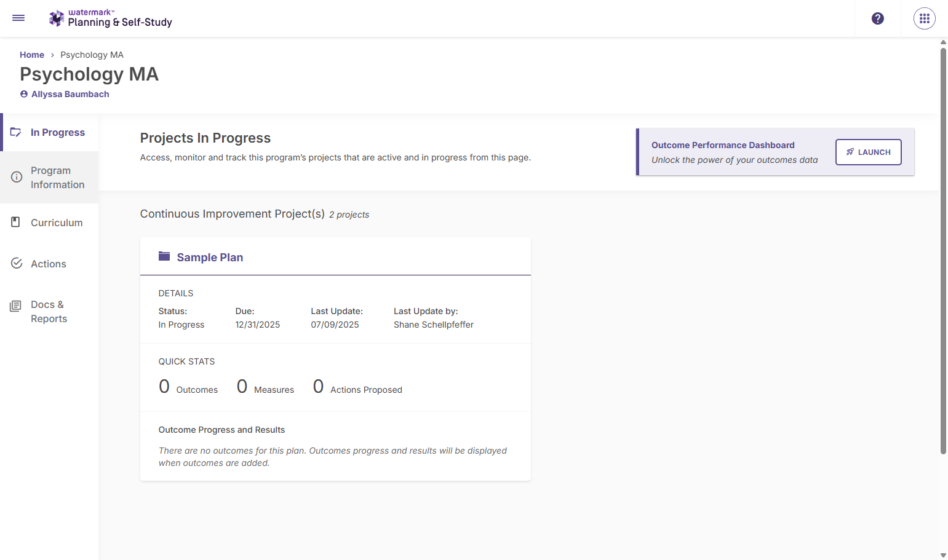
Task: Click the Curriculum book icon
Action: [x=16, y=222]
